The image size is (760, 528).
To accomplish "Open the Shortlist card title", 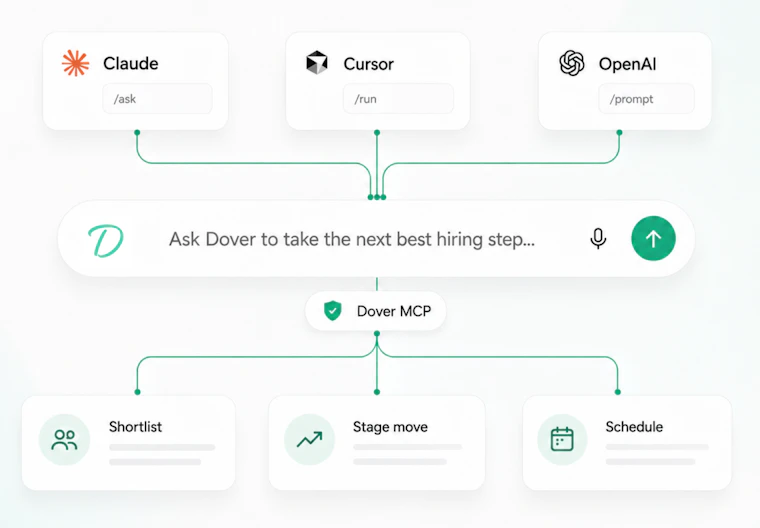I will pos(135,427).
